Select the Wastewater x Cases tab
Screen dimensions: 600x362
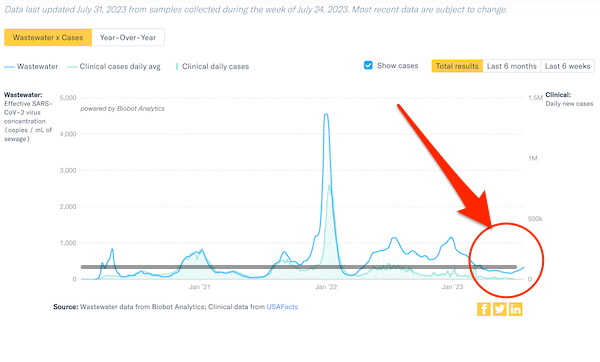tap(48, 38)
